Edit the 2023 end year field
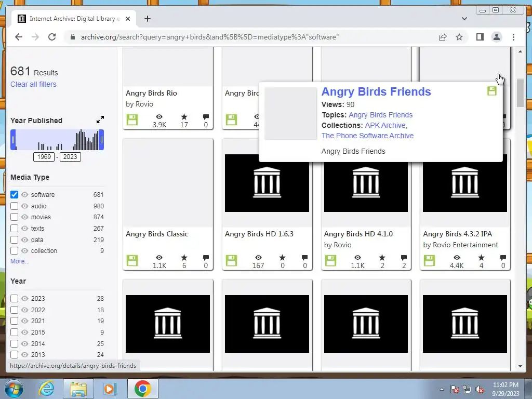The height and width of the screenshot is (399, 532). click(70, 157)
